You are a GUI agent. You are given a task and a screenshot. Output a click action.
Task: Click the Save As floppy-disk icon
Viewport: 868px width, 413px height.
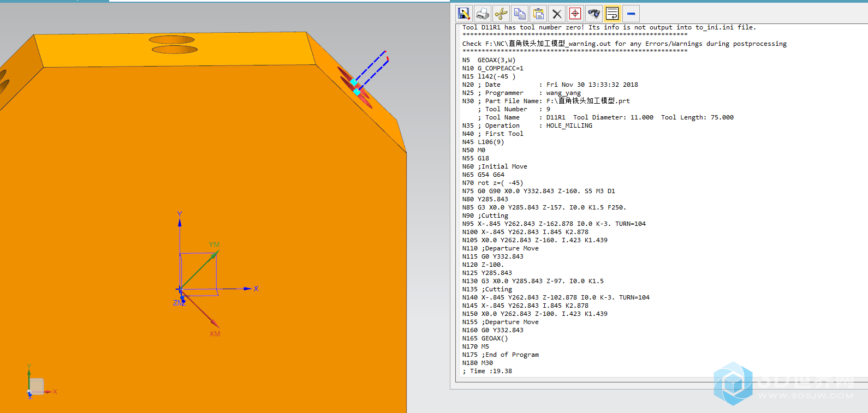tap(464, 14)
